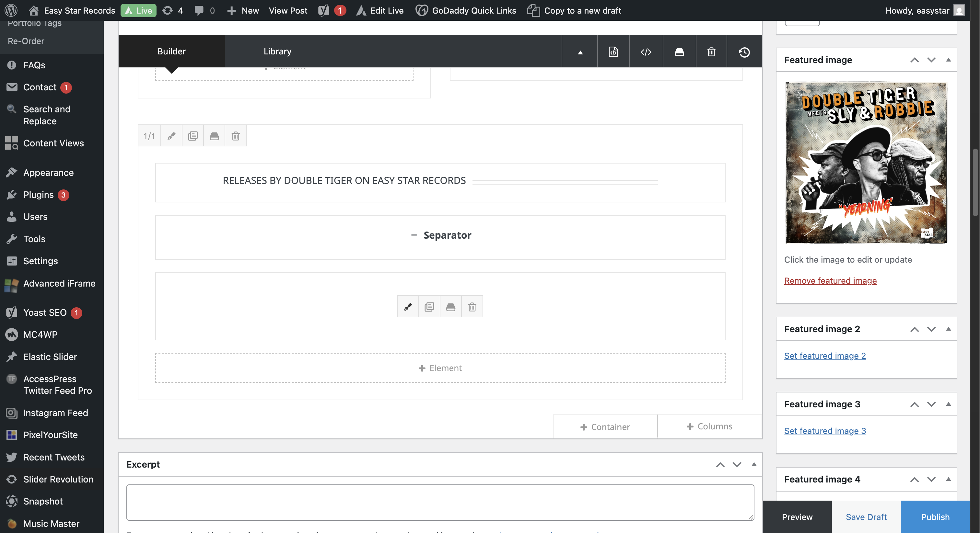980x533 pixels.
Task: Clone the column using the duplicate icon beside 1/1
Action: 193,136
